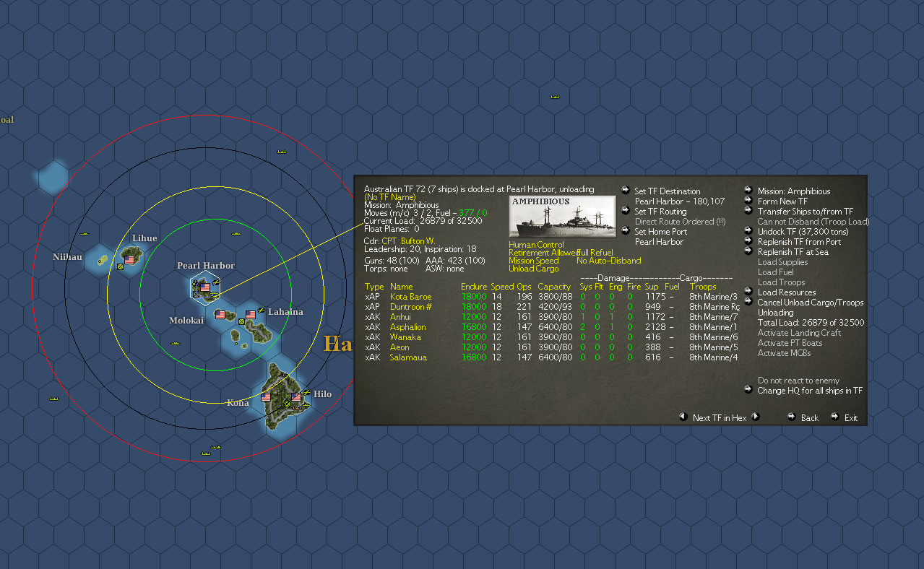The width and height of the screenshot is (924, 569).
Task: Select the lone ship icon far northeast on map
Action: pos(555,97)
